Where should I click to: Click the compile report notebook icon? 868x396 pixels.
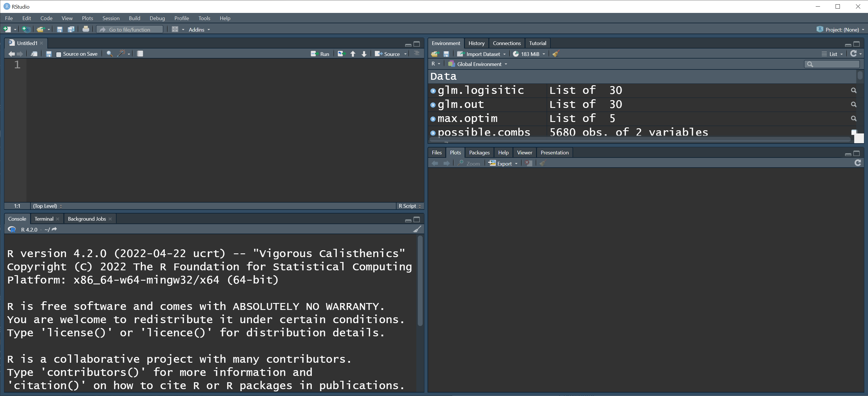click(140, 54)
